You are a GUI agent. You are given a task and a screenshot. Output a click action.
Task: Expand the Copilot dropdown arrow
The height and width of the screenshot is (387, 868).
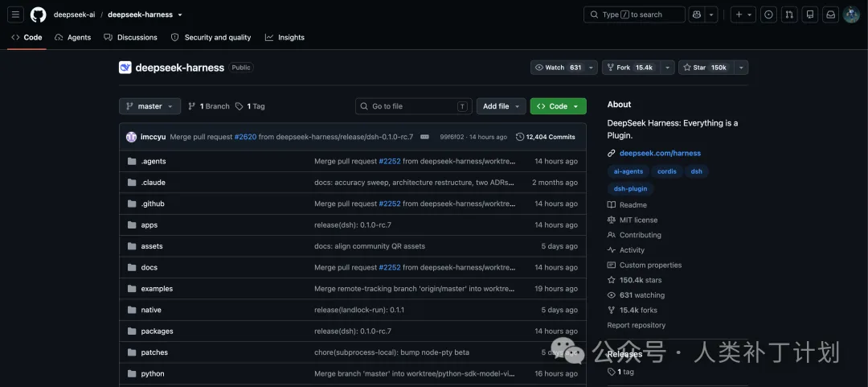click(711, 14)
